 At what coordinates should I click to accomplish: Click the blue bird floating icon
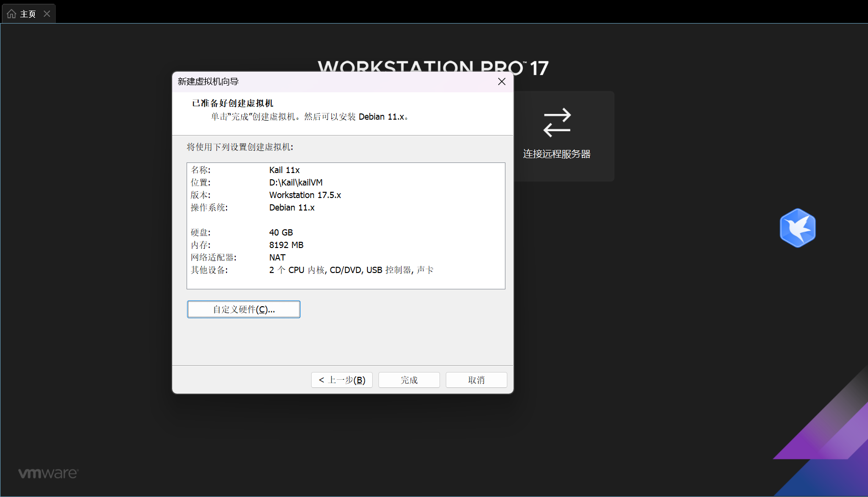click(797, 228)
